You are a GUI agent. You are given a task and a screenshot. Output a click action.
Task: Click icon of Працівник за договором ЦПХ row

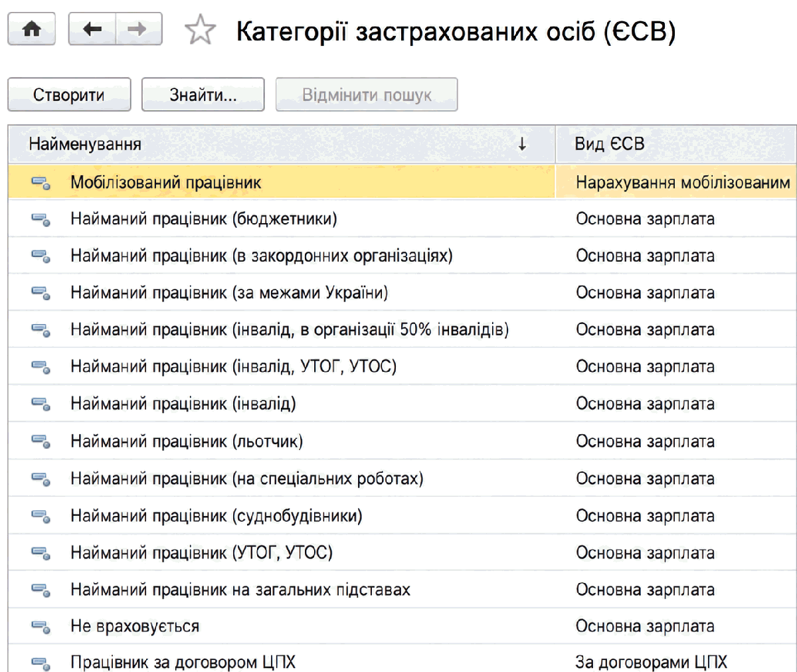(41, 663)
